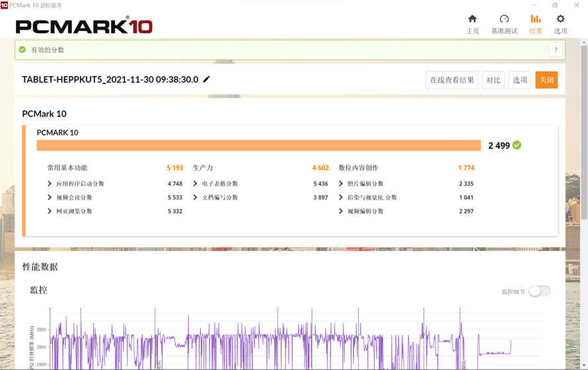Open the benchmark (基准测试) gauge icon
Image resolution: width=588 pixels, height=370 pixels.
coord(504,18)
